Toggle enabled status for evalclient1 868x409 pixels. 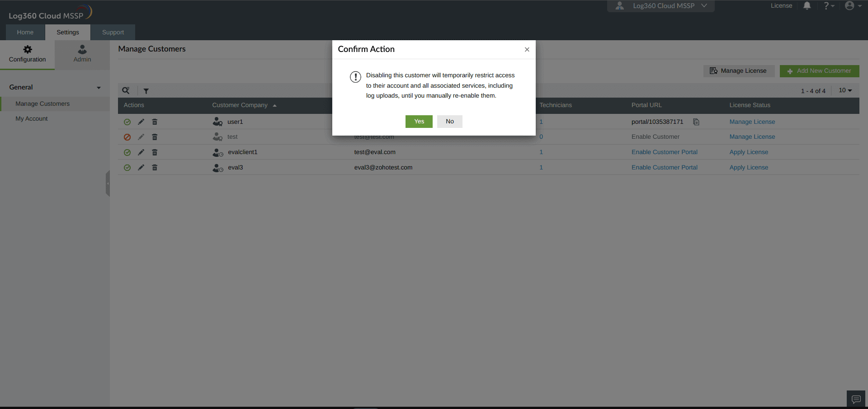point(127,152)
